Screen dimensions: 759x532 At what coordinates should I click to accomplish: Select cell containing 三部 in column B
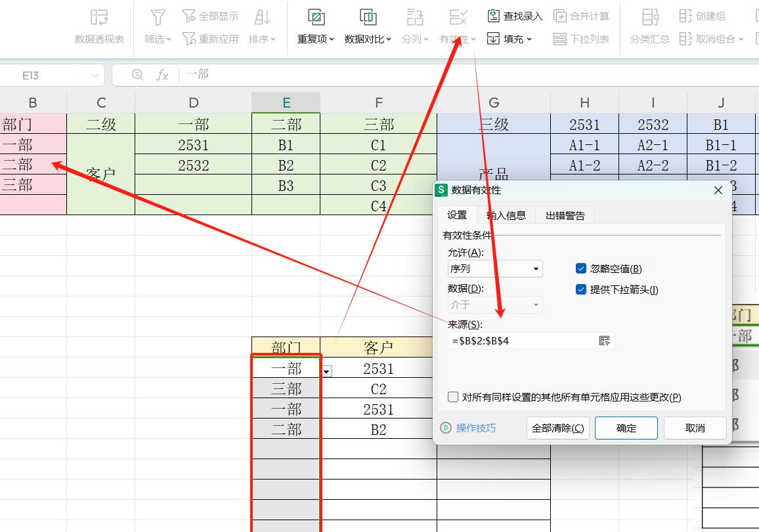click(x=33, y=185)
